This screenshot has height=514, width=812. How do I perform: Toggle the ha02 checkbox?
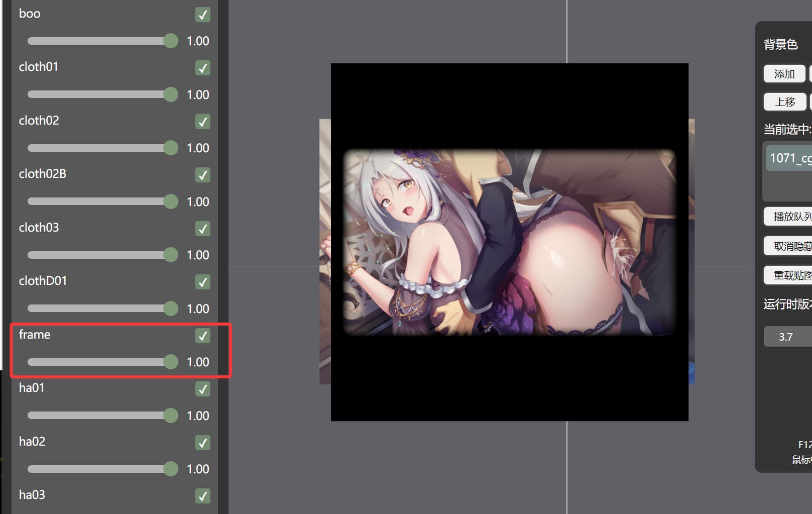(x=203, y=443)
